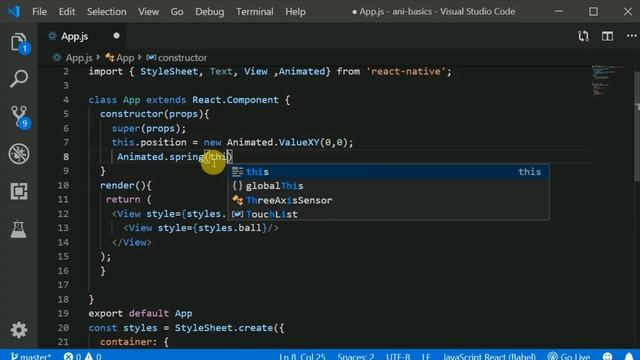640x360 pixels.
Task: Close the App.js tab via unsaved dot
Action: [x=116, y=36]
